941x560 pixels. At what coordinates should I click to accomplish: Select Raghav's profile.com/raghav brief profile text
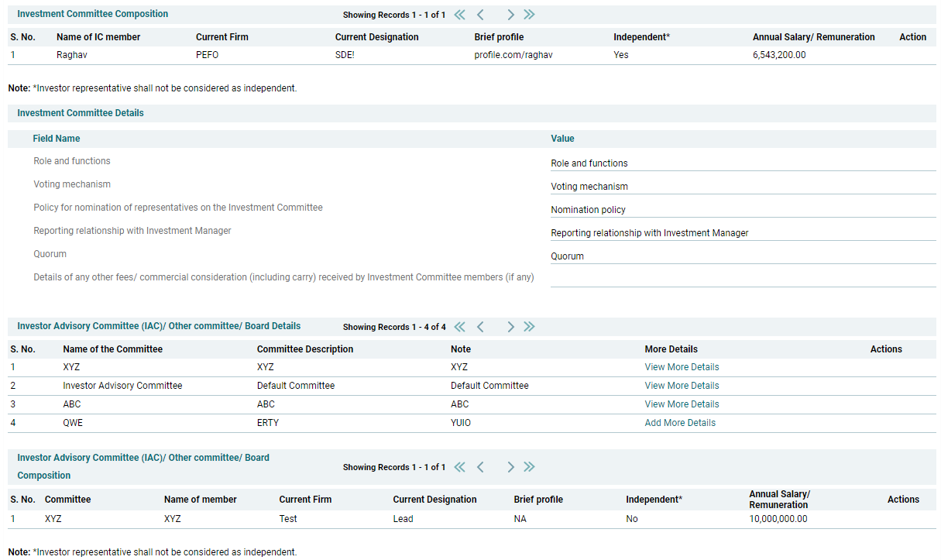point(513,55)
